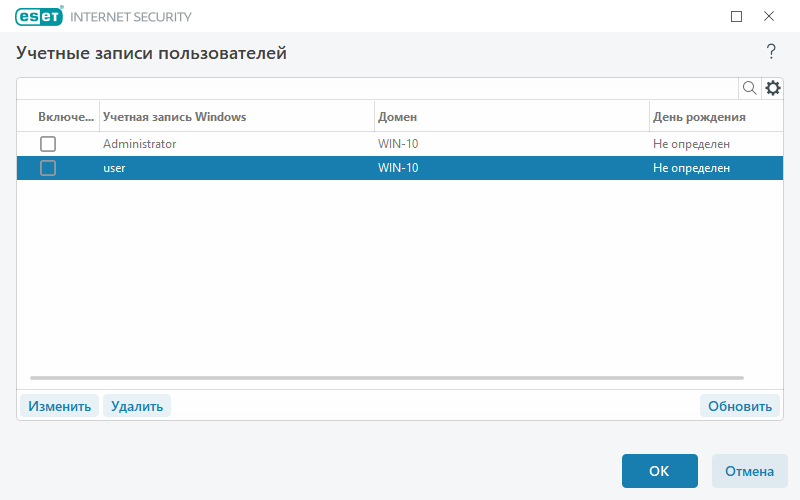Click the search magnifier icon

(x=749, y=88)
